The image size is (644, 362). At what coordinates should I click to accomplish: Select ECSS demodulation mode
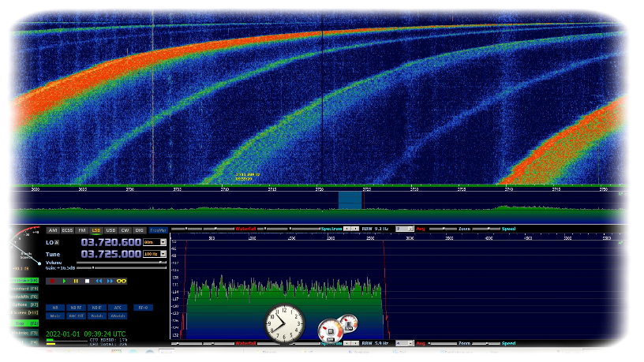tap(67, 230)
